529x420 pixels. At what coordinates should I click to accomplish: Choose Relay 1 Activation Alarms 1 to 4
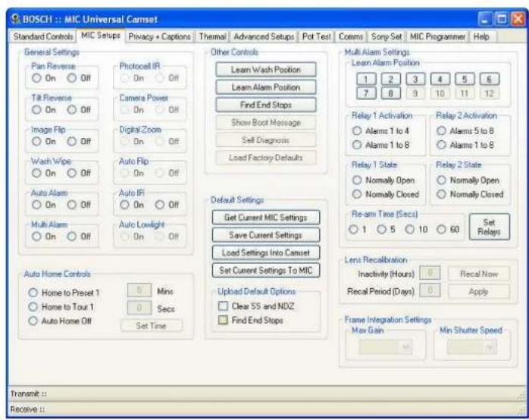[357, 131]
